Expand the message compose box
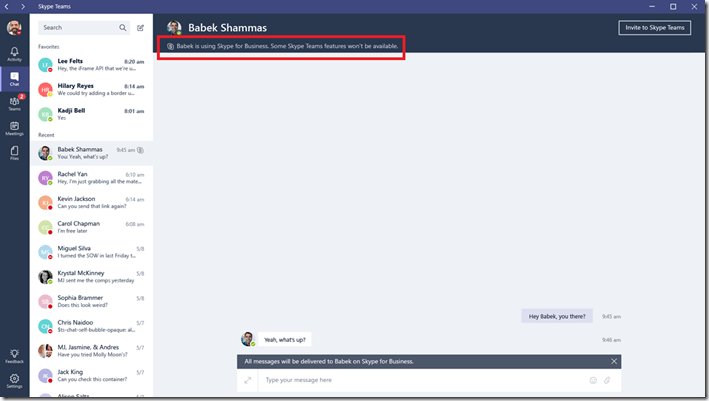The width and height of the screenshot is (709, 401). 247,380
